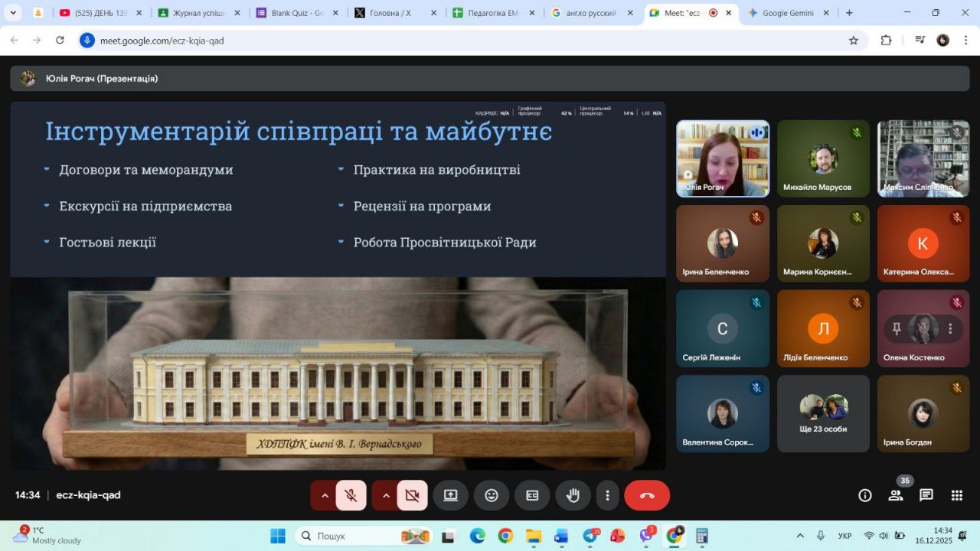The height and width of the screenshot is (551, 980).
Task: Expand video settings arrow beside camera
Action: click(x=386, y=495)
